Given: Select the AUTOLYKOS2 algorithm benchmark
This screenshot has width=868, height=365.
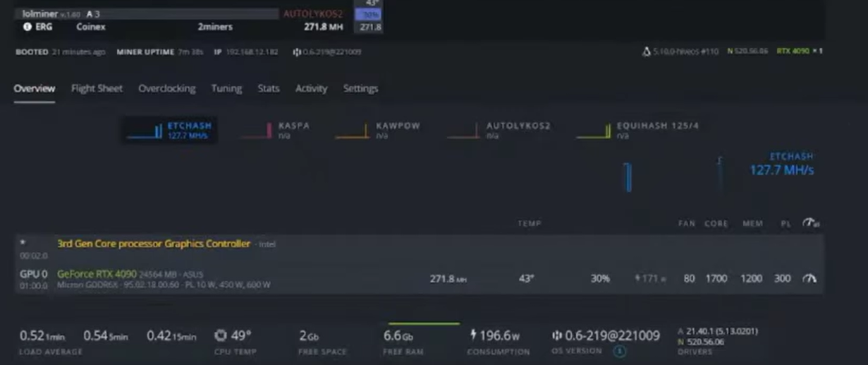Looking at the screenshot, I should 499,130.
